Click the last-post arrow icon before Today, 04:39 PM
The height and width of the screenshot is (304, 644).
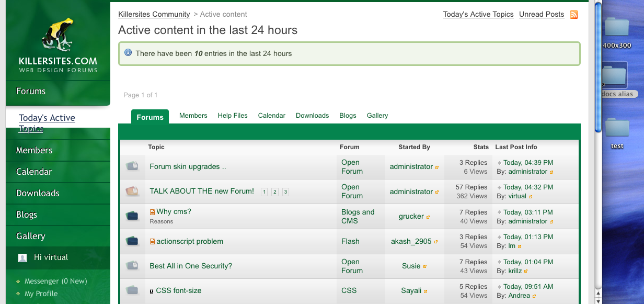coord(499,163)
